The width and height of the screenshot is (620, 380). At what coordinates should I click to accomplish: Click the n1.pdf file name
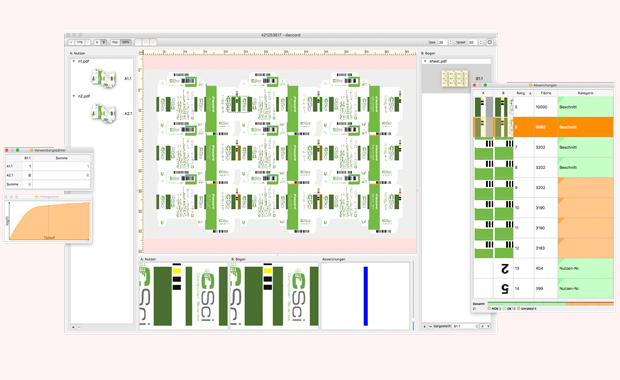pos(84,62)
